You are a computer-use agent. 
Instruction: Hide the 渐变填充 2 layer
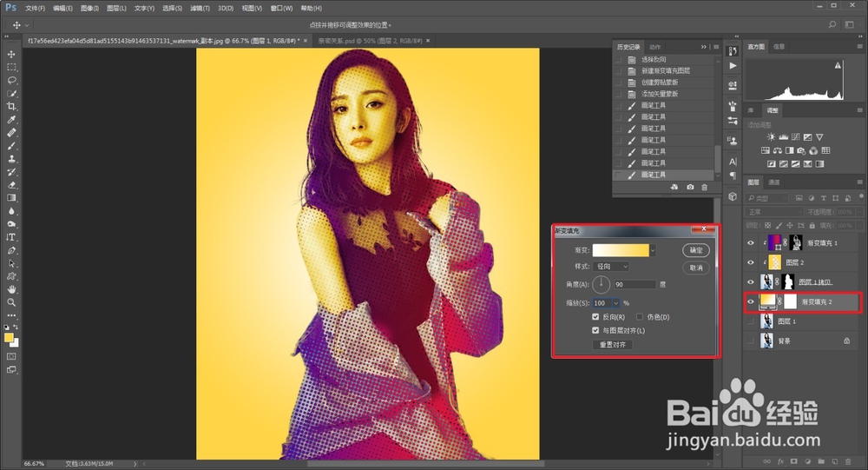[x=751, y=302]
